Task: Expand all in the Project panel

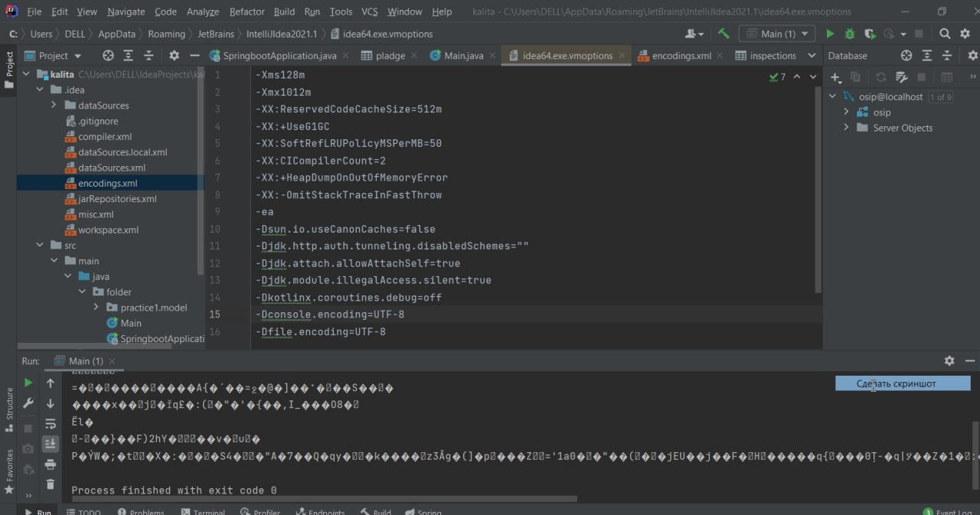Action: [128, 55]
